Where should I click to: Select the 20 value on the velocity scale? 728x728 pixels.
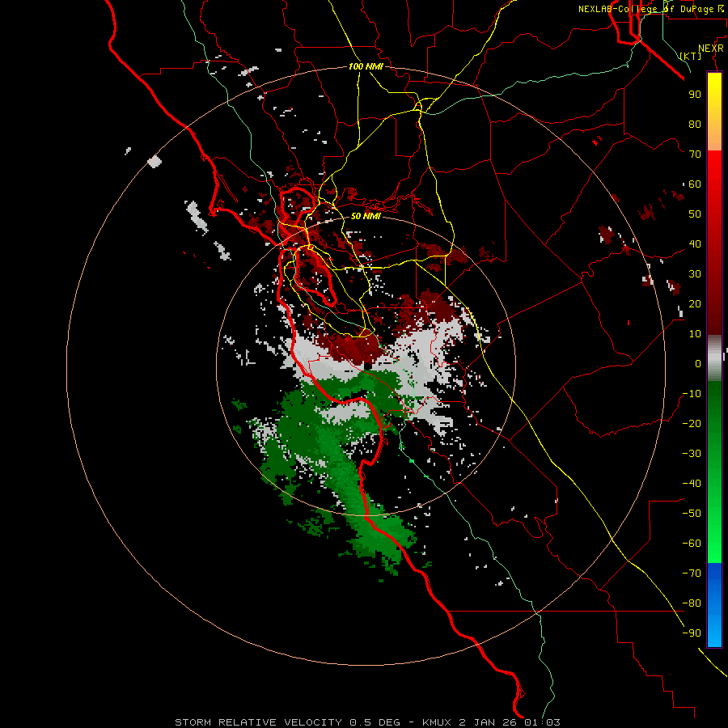click(x=695, y=303)
